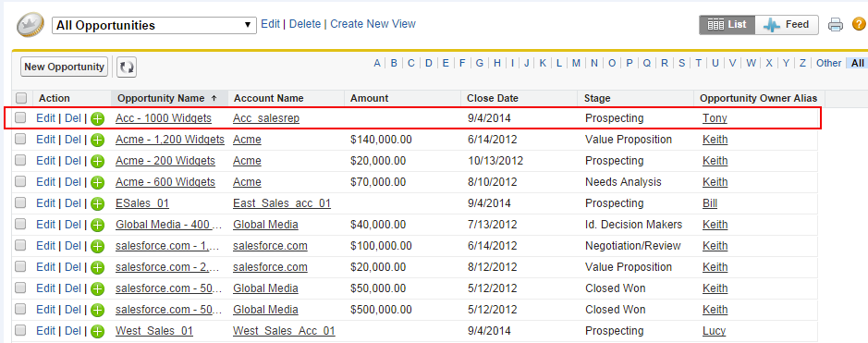Click Edit link next to view dropdown
This screenshot has width=868, height=343.
(270, 24)
